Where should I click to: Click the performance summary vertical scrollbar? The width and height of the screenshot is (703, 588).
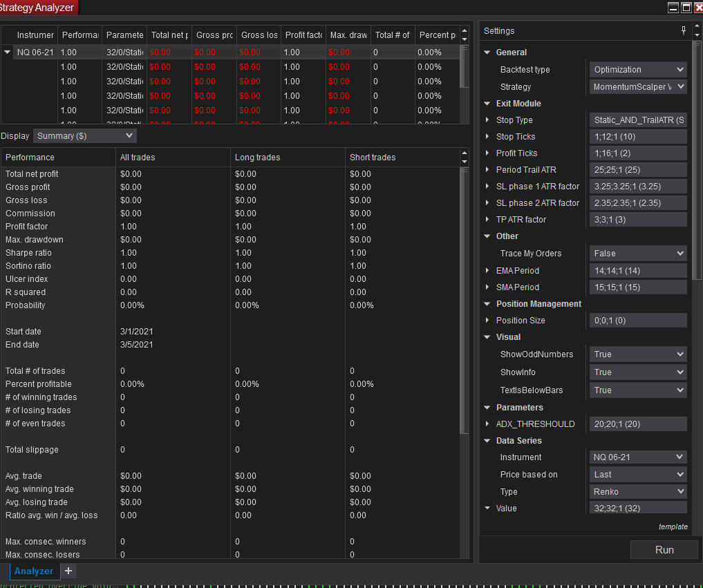point(465,301)
